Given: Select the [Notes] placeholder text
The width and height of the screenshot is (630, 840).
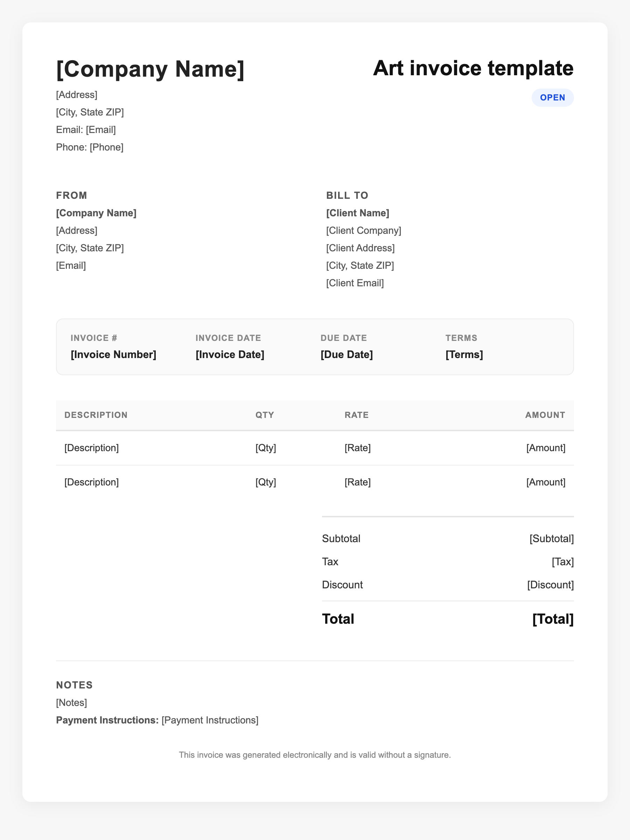Looking at the screenshot, I should (x=71, y=702).
